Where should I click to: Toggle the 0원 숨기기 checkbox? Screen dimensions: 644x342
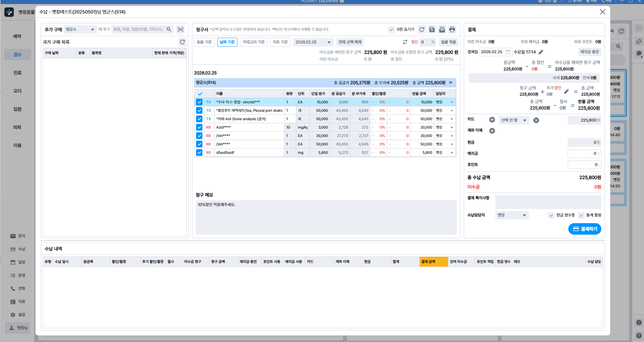(391, 30)
